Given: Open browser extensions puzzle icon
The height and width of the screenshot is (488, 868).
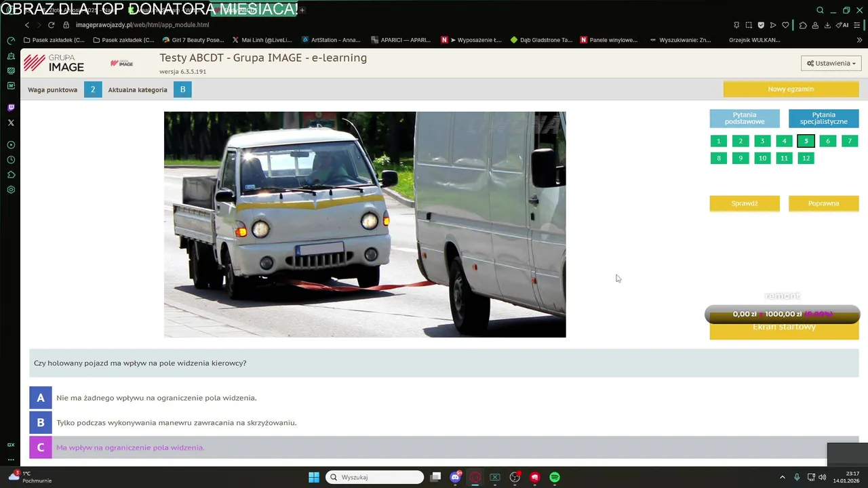Looking at the screenshot, I should [x=803, y=25].
